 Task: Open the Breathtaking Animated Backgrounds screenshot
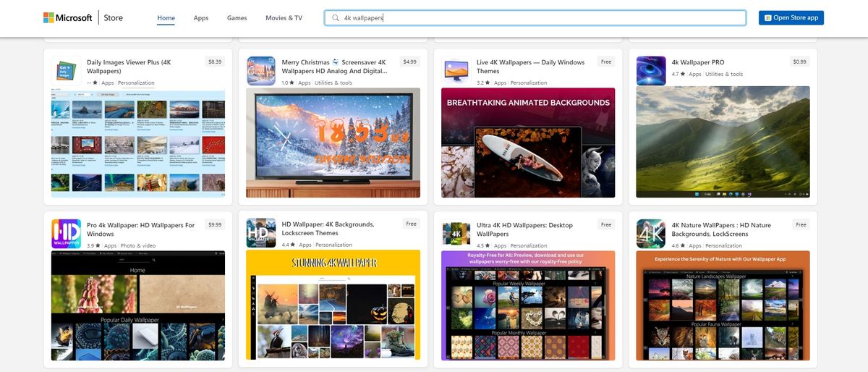point(528,143)
